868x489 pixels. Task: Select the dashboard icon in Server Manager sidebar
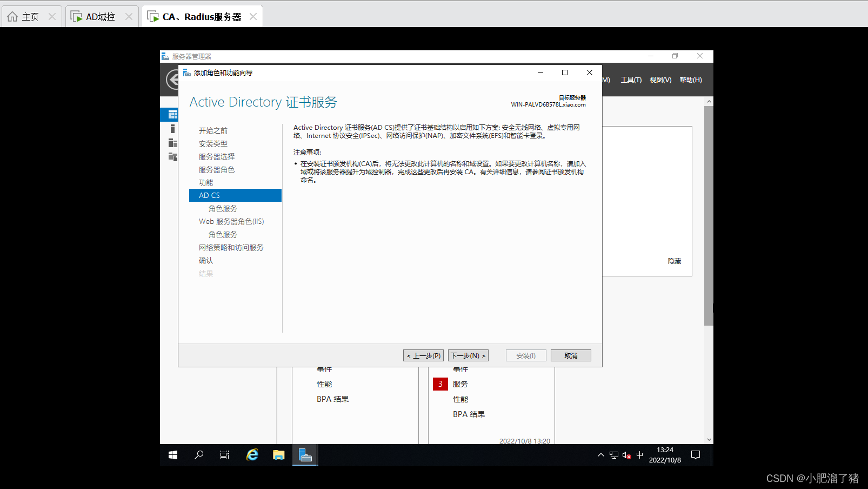click(172, 115)
